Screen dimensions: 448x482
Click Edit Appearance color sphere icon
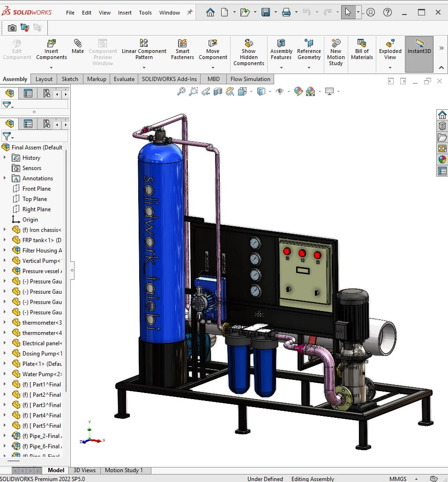298,91
